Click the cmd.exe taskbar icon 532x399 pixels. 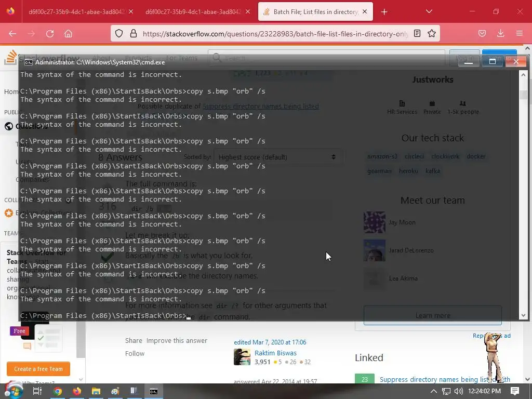(153, 392)
